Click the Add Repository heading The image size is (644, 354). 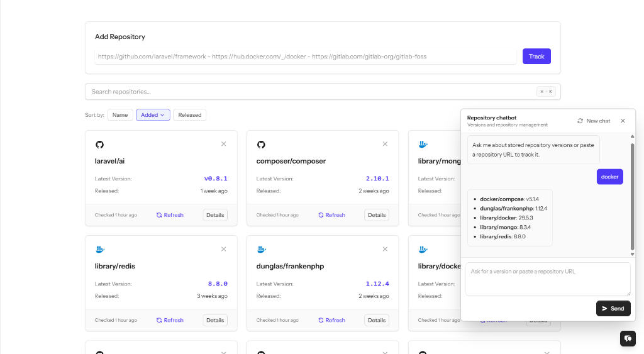click(x=120, y=36)
